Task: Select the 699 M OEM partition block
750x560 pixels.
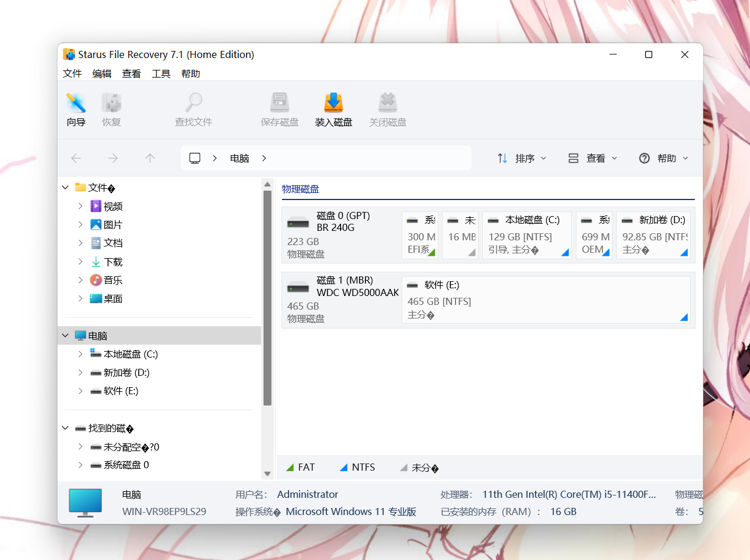Action: 594,235
